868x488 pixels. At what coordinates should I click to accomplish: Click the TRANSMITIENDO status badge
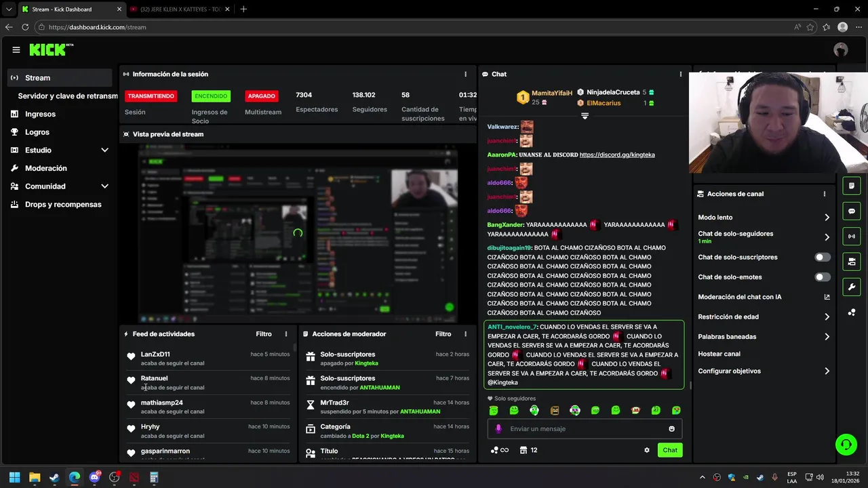(151, 96)
